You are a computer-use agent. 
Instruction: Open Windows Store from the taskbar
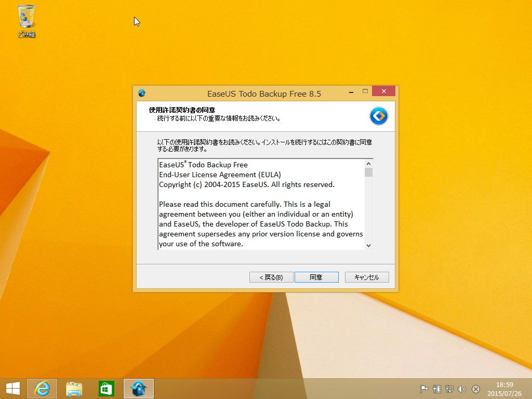[x=106, y=389]
